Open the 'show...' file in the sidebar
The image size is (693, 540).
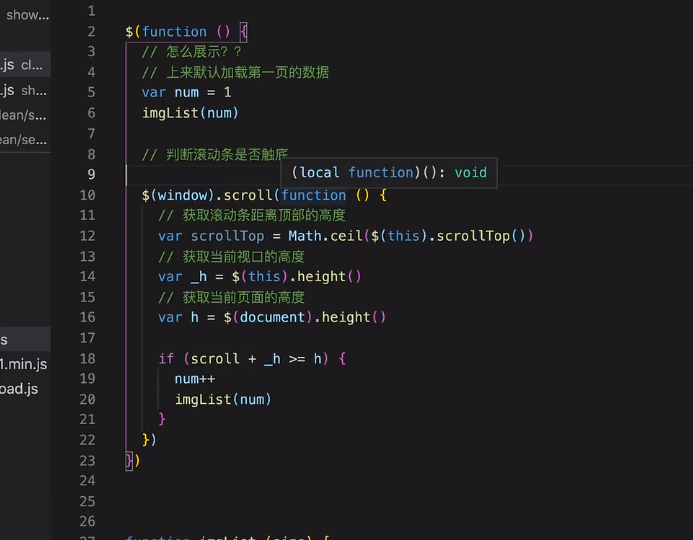pyautogui.click(x=27, y=15)
